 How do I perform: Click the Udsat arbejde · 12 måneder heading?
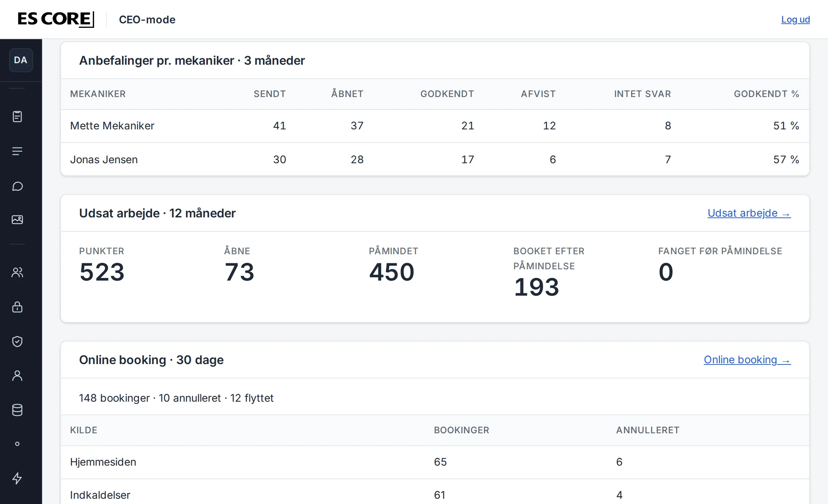pos(157,213)
